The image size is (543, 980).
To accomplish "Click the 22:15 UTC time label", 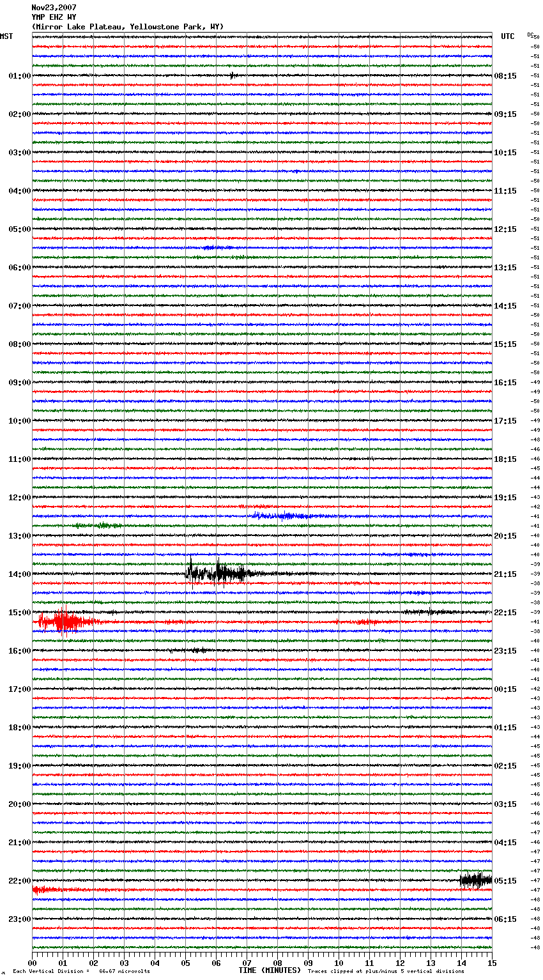I will 505,613.
